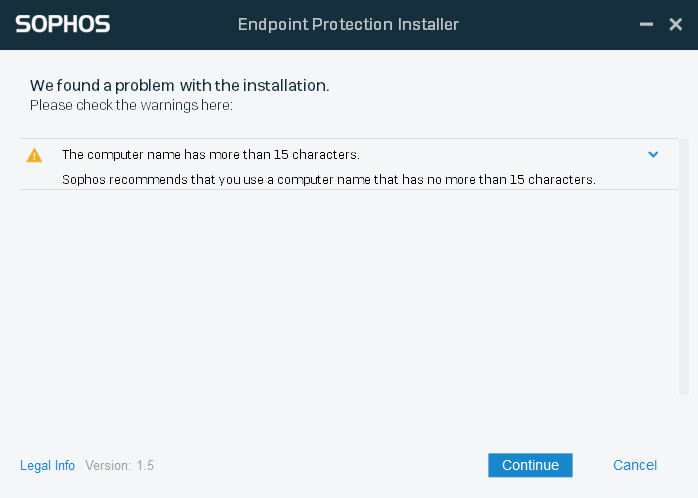The height and width of the screenshot is (498, 698).
Task: Click the orange warning triangle icon
Action: [34, 155]
